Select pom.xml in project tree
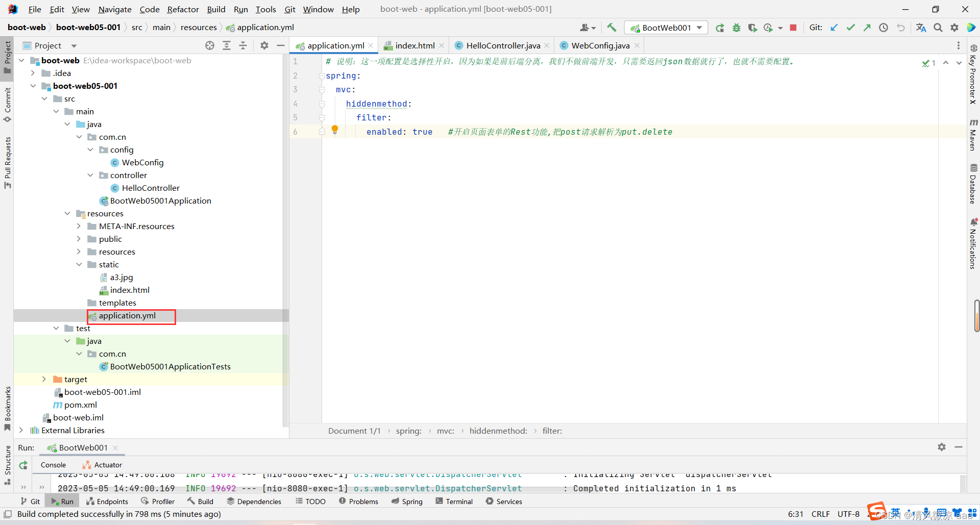980x525 pixels. (80, 405)
